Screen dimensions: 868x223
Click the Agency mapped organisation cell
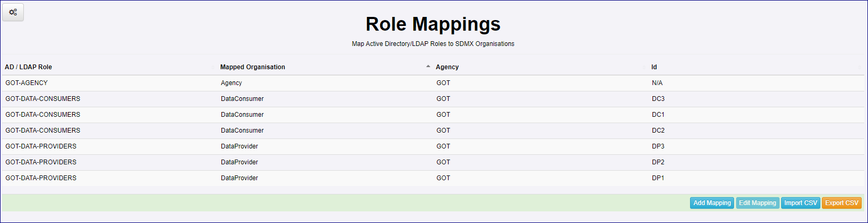231,83
